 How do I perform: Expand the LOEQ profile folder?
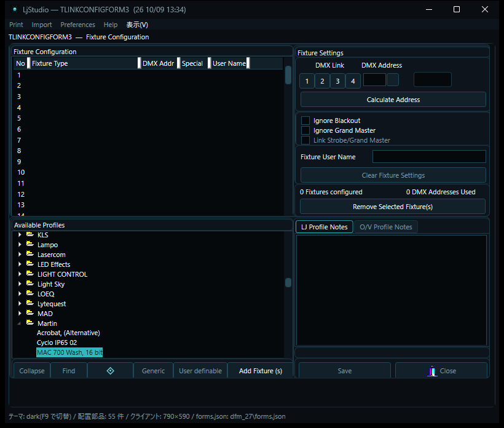20,293
